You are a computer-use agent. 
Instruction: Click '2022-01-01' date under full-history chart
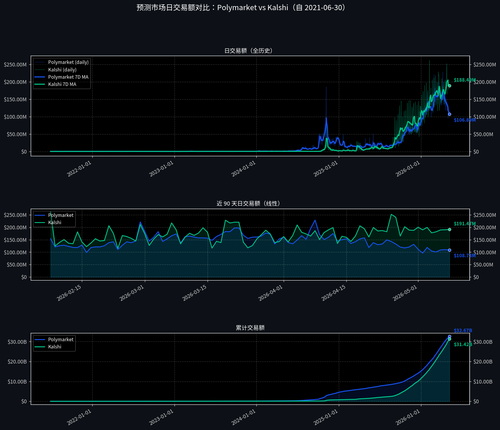click(79, 169)
